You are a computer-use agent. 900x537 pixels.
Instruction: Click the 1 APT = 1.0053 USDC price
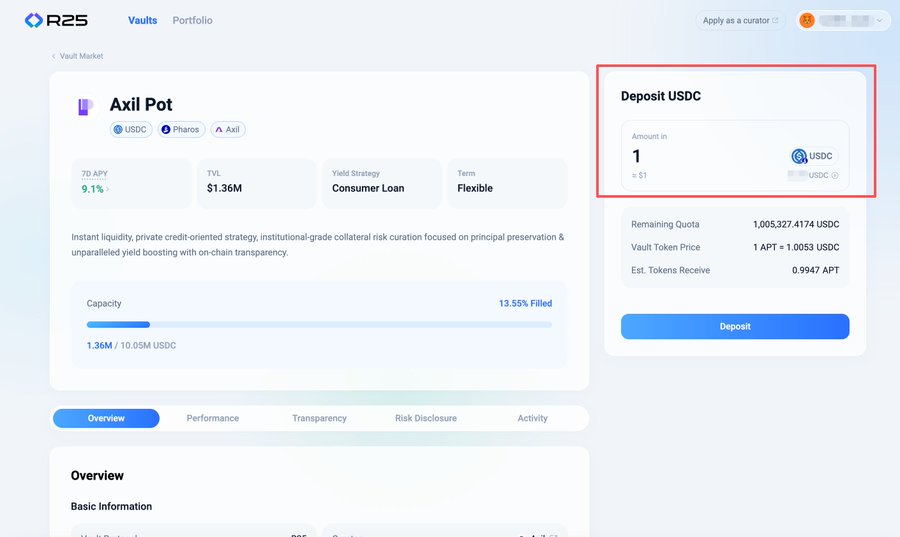pos(796,247)
